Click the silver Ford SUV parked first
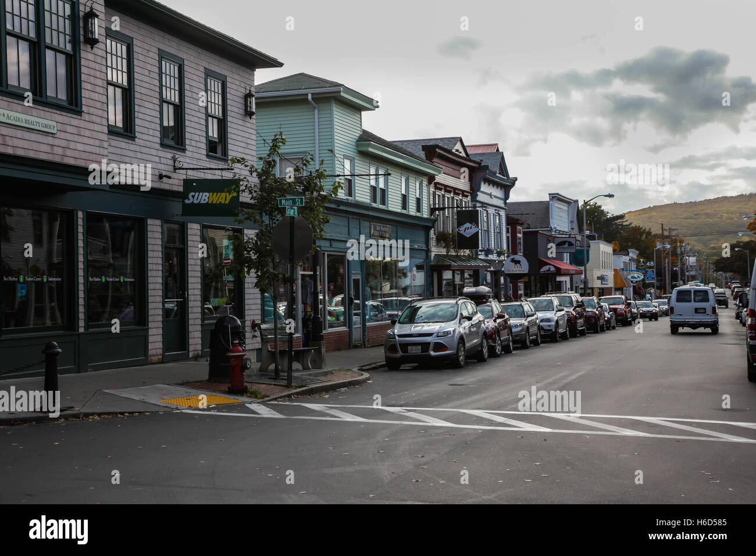This screenshot has height=556, width=756. [436, 333]
